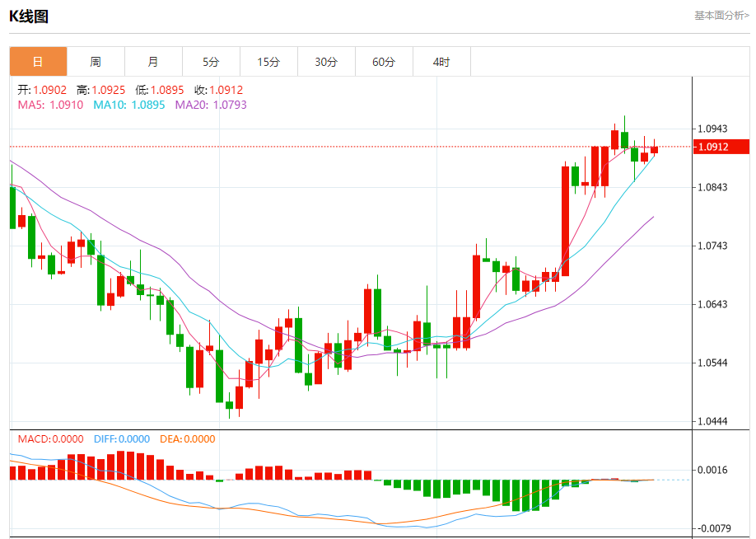The width and height of the screenshot is (756, 539).
Task: Click the MA20: 1.0793 indicator label
Action: tap(211, 105)
